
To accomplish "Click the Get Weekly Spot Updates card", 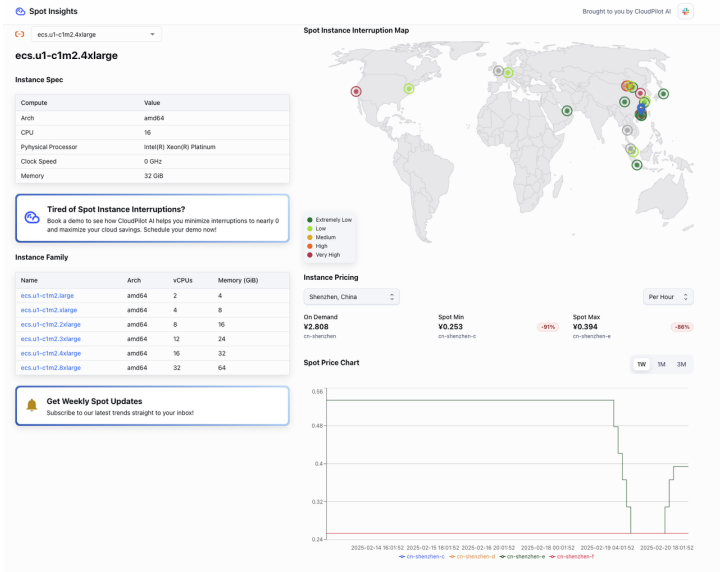I will (152, 405).
